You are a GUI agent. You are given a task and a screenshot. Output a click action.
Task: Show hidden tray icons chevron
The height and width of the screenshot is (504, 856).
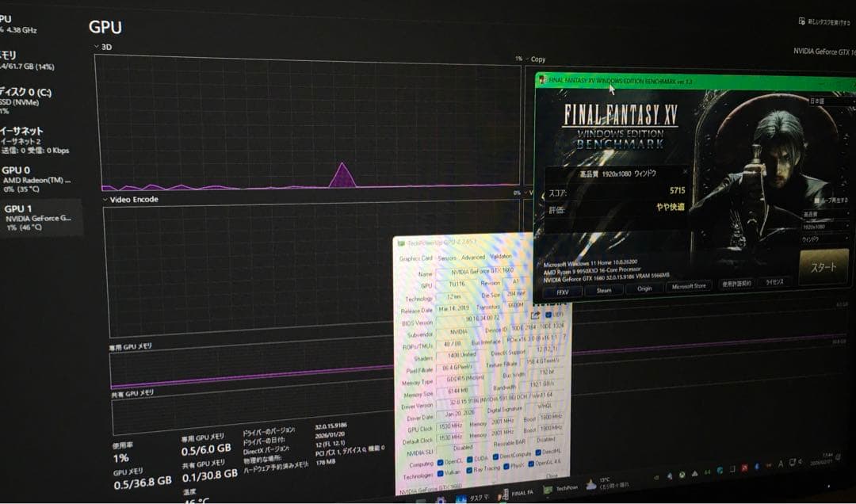click(655, 477)
